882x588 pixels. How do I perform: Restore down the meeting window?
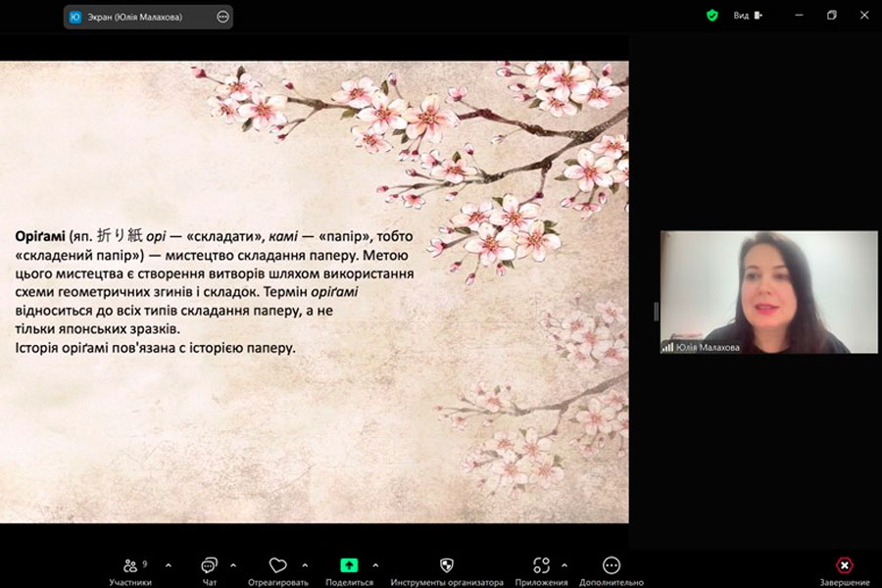point(831,16)
